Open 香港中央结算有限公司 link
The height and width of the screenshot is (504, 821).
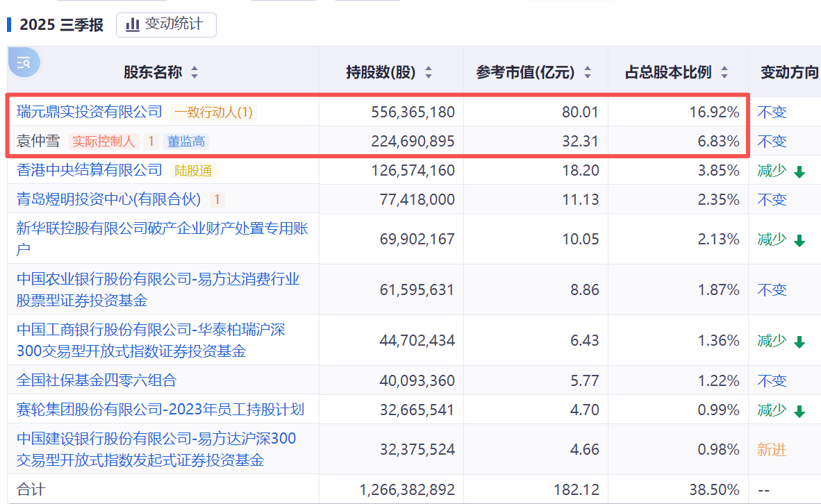pos(89,170)
